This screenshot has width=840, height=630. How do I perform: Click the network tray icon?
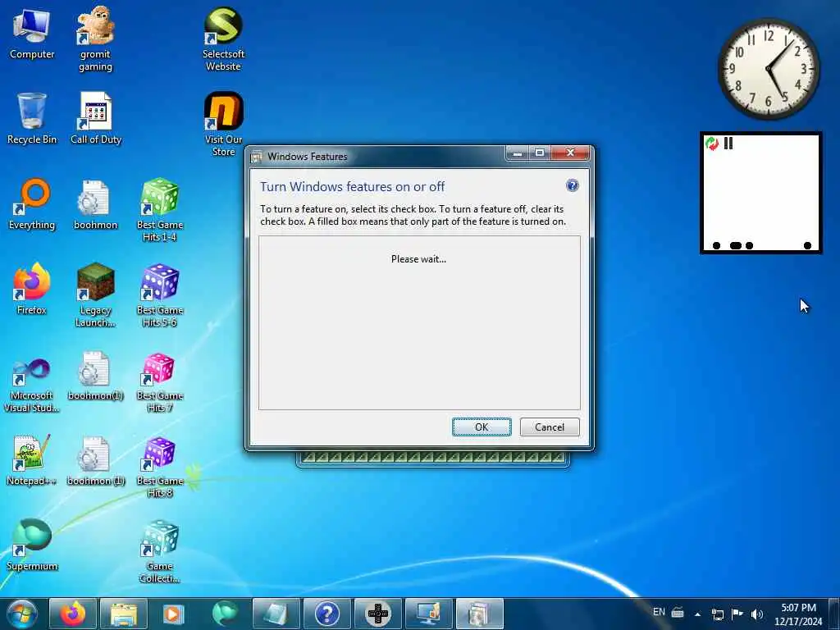click(x=717, y=614)
